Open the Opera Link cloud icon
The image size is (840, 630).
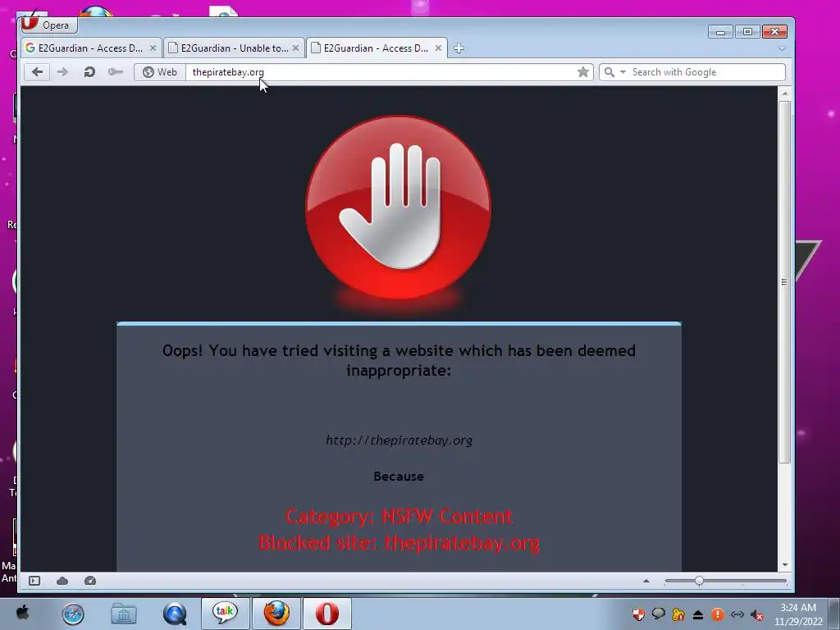pos(62,581)
